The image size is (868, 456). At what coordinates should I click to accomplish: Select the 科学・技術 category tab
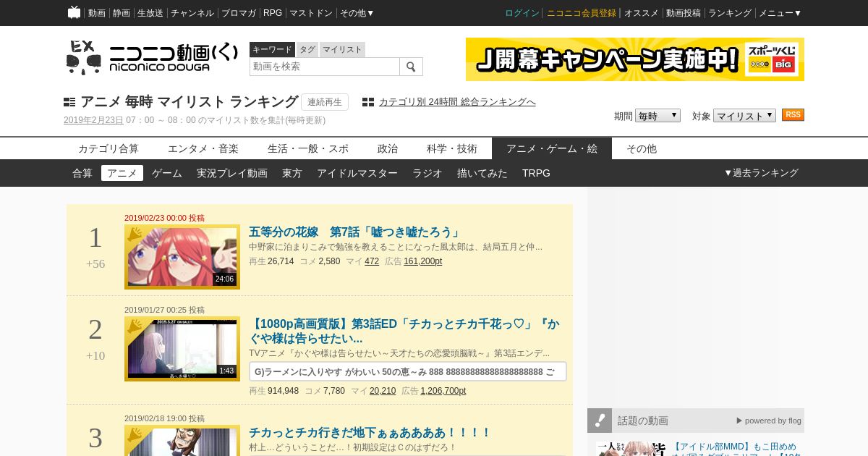452,148
